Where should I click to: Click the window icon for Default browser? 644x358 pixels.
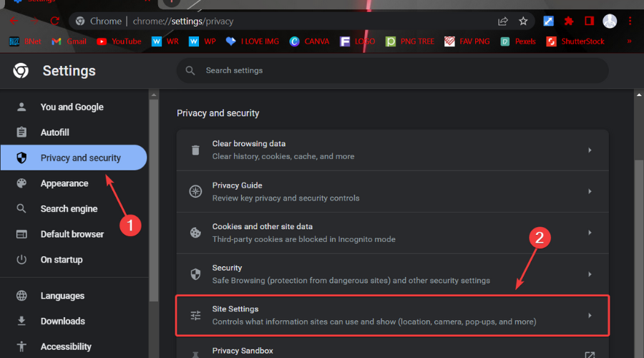21,234
